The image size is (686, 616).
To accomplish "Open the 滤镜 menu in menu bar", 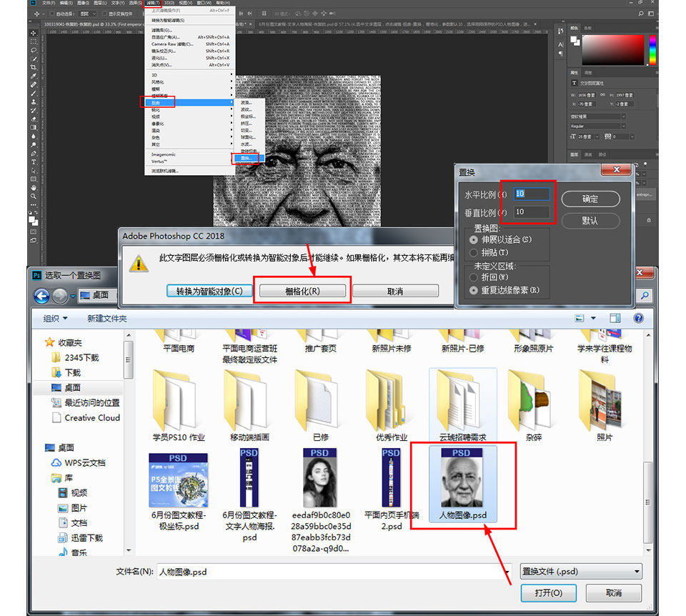I will coord(152,3).
